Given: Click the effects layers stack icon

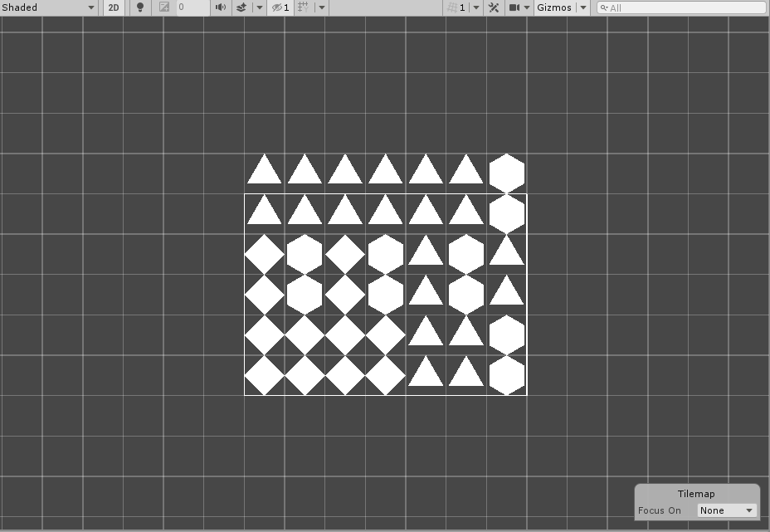Looking at the screenshot, I should [x=241, y=7].
